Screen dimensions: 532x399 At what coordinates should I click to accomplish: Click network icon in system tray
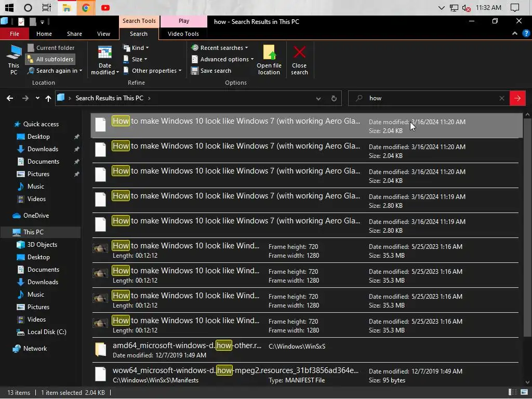coord(454,8)
